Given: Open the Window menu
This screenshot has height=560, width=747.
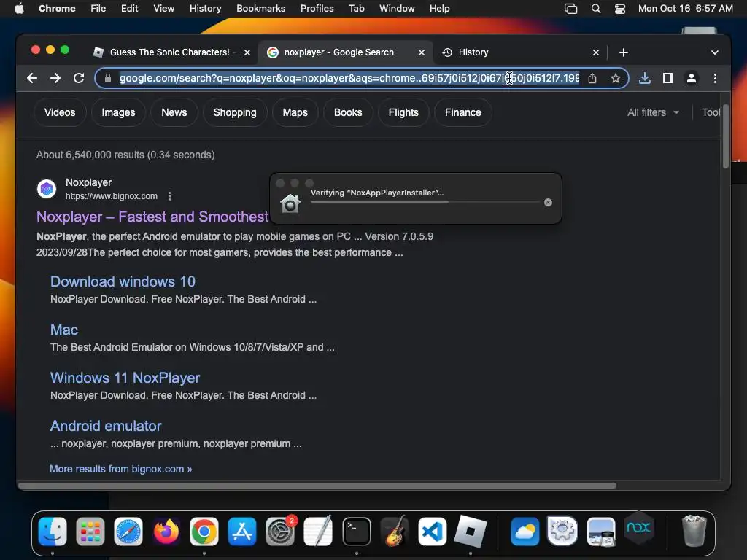Looking at the screenshot, I should coord(397,9).
